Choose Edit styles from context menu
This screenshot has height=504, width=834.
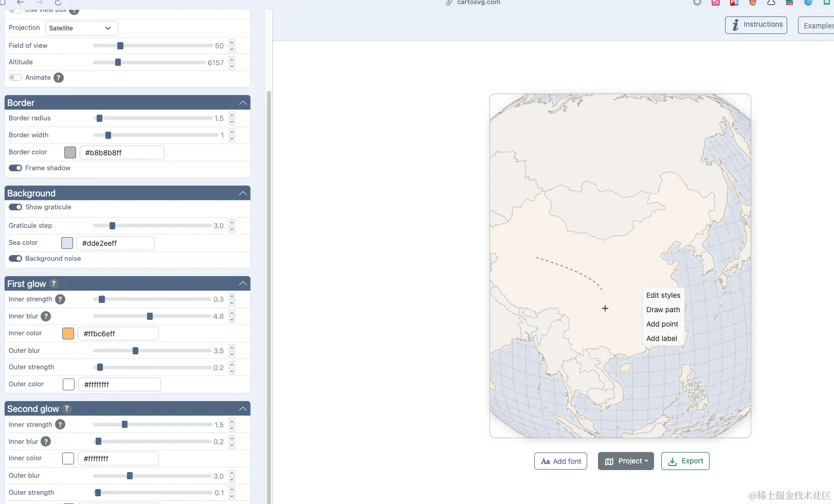point(663,295)
